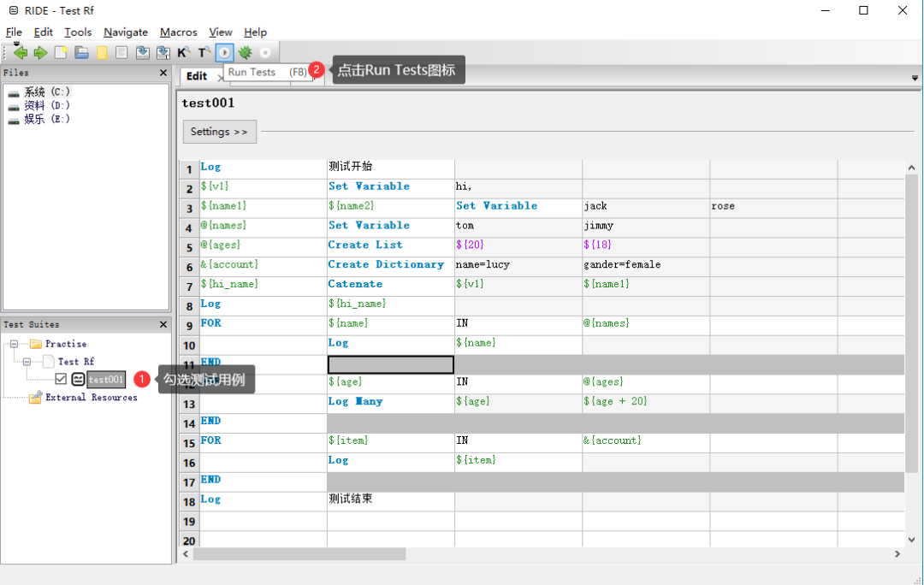The image size is (924, 585).
Task: Search tests using T icon
Action: click(x=204, y=52)
